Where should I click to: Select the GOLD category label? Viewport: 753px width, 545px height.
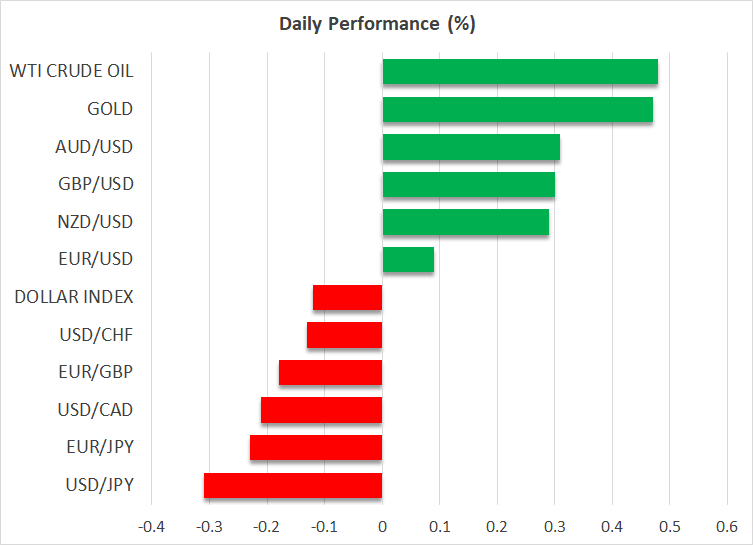pos(110,109)
